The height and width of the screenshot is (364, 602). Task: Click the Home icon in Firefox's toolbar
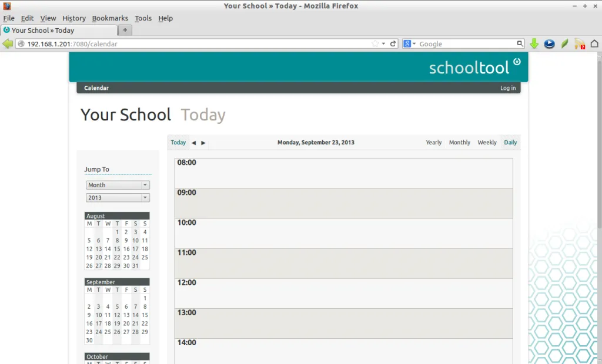[594, 43]
